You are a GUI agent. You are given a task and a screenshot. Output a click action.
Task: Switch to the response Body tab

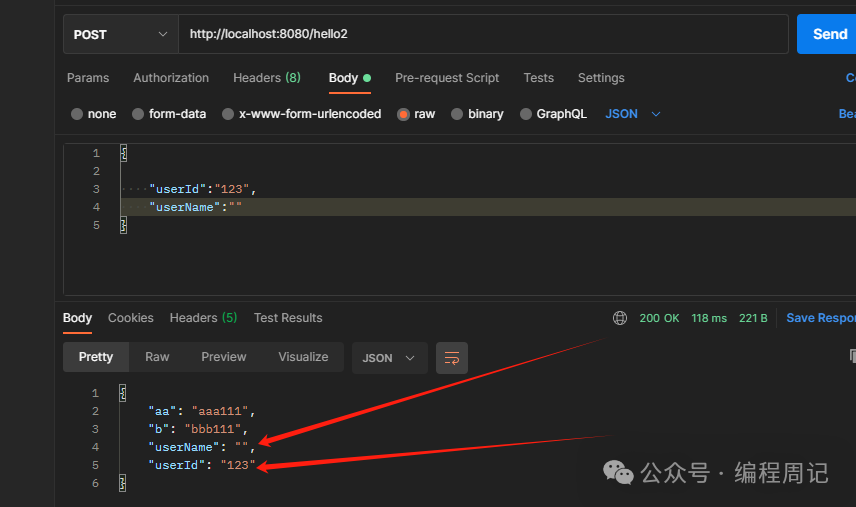(x=77, y=318)
